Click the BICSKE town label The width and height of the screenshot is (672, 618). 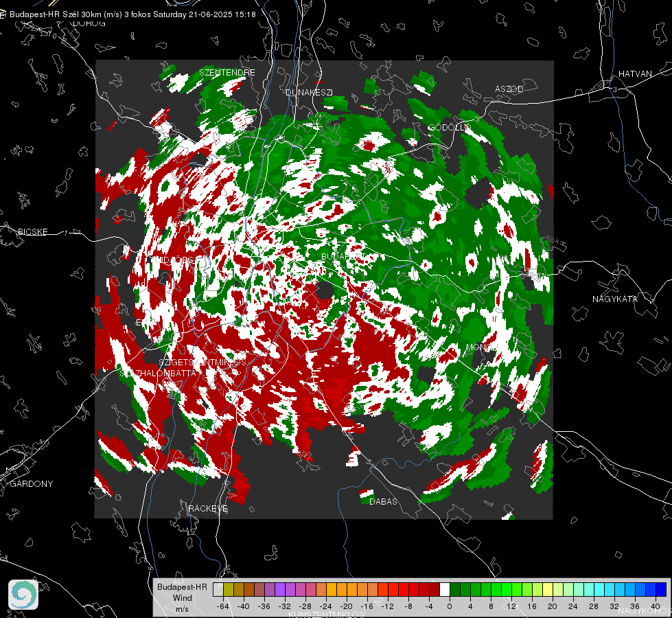(32, 231)
